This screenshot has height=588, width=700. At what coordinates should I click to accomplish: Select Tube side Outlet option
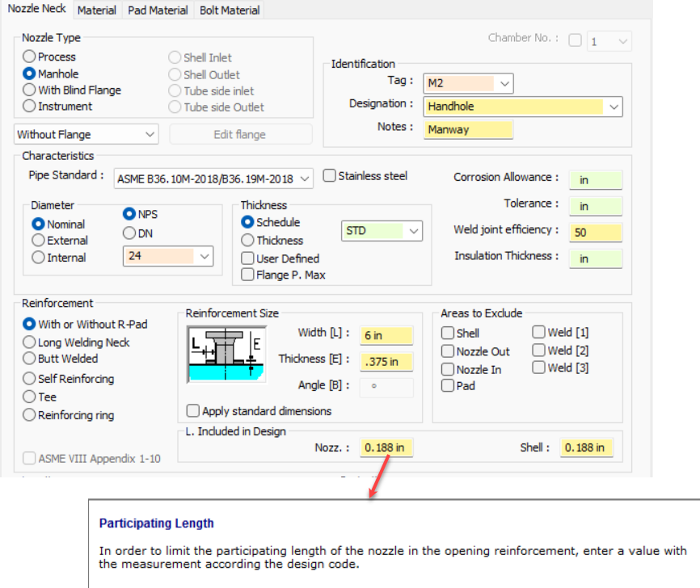pyautogui.click(x=216, y=107)
